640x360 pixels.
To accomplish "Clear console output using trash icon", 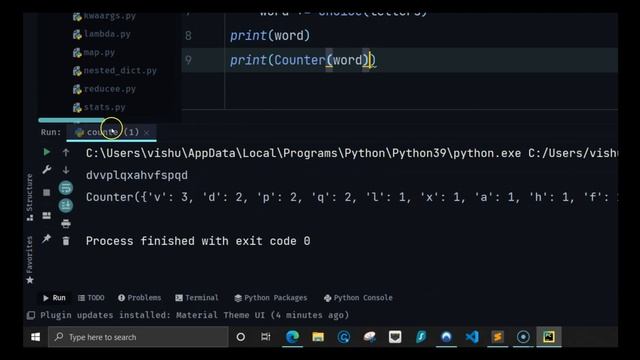I will tap(66, 241).
